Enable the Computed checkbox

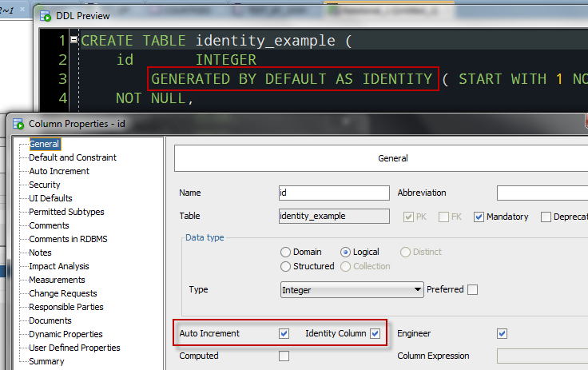pos(284,356)
